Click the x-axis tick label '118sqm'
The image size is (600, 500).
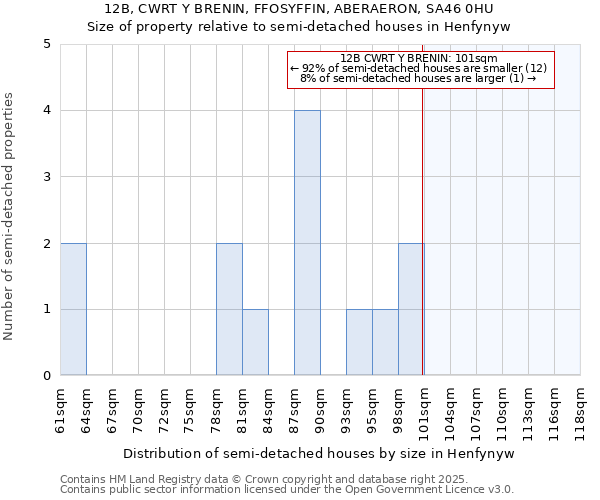click(581, 414)
